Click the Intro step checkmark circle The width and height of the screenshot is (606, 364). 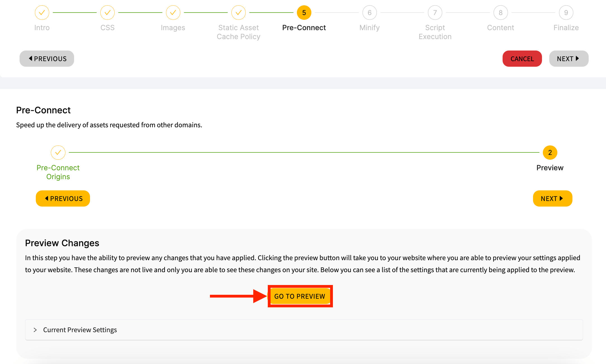pos(42,13)
